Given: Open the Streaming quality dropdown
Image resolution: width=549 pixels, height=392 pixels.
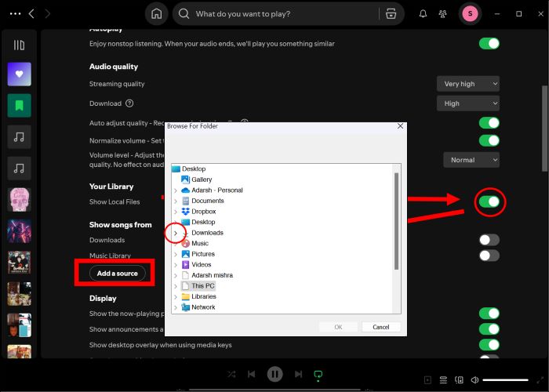Looking at the screenshot, I should tap(467, 84).
